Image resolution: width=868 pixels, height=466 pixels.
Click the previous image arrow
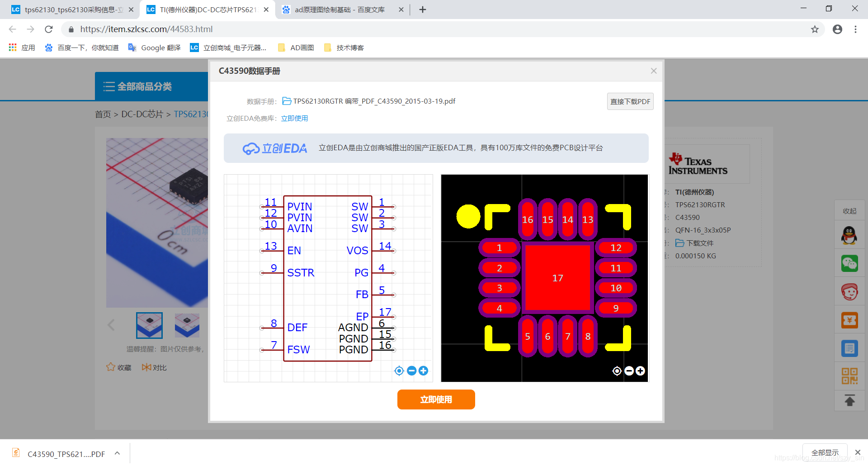tap(111, 325)
